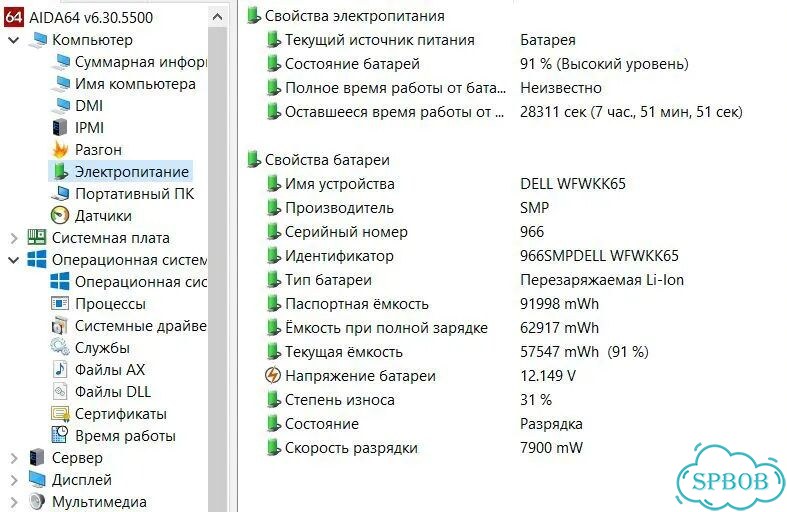
Task: Click the tree scrollbar up arrow
Action: coord(217,17)
